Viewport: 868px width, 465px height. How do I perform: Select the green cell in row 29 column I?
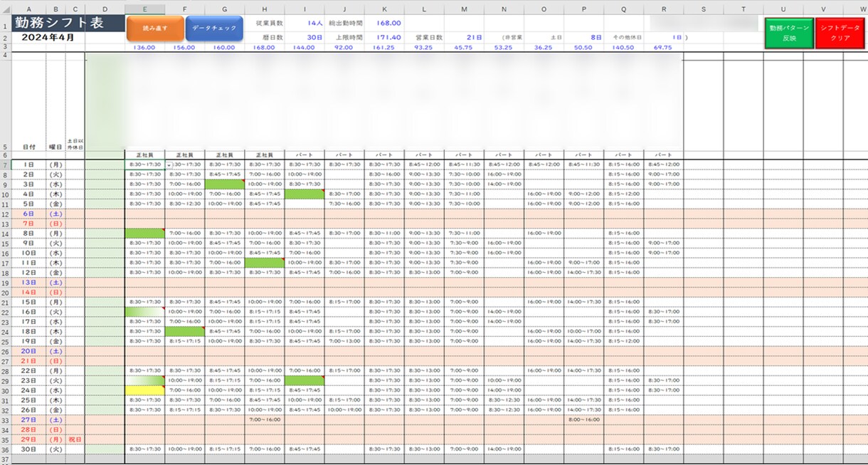click(305, 380)
